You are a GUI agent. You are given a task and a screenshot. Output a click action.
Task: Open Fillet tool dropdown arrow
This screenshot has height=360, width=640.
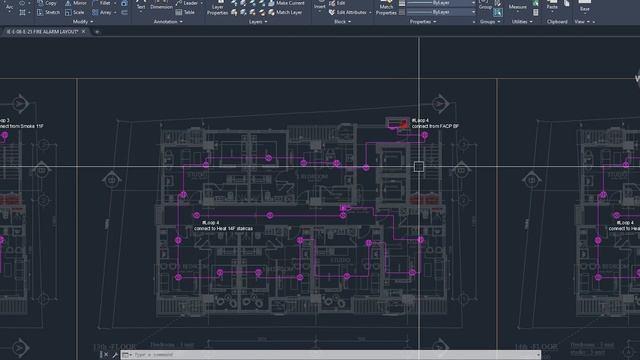click(x=115, y=3)
